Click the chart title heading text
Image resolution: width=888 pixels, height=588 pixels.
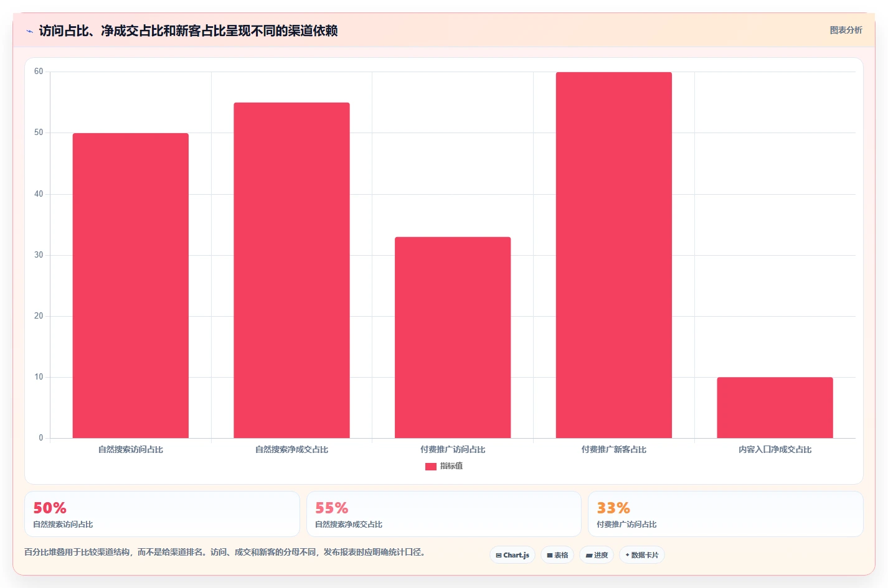(x=188, y=30)
